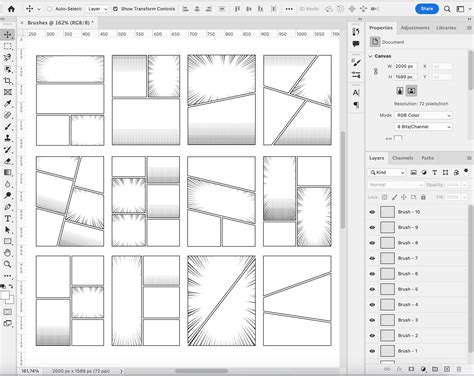The width and height of the screenshot is (474, 376).
Task: Select the Crop tool
Action: (x=7, y=81)
